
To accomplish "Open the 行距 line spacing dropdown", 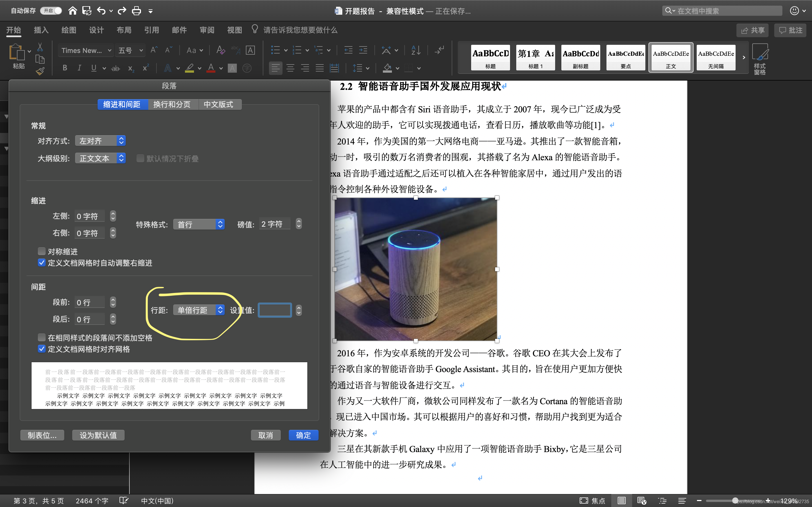I will point(199,310).
